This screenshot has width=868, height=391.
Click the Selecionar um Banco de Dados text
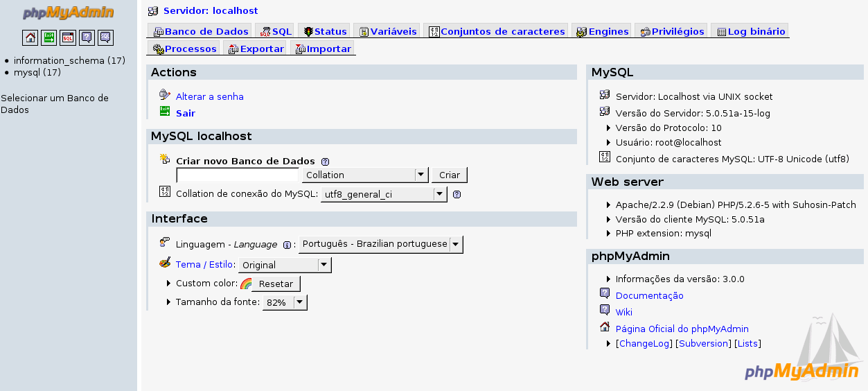click(55, 103)
